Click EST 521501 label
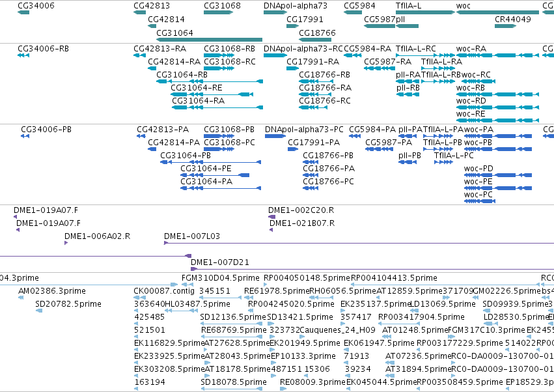Viewport: 554px width, 392px height. click(150, 330)
